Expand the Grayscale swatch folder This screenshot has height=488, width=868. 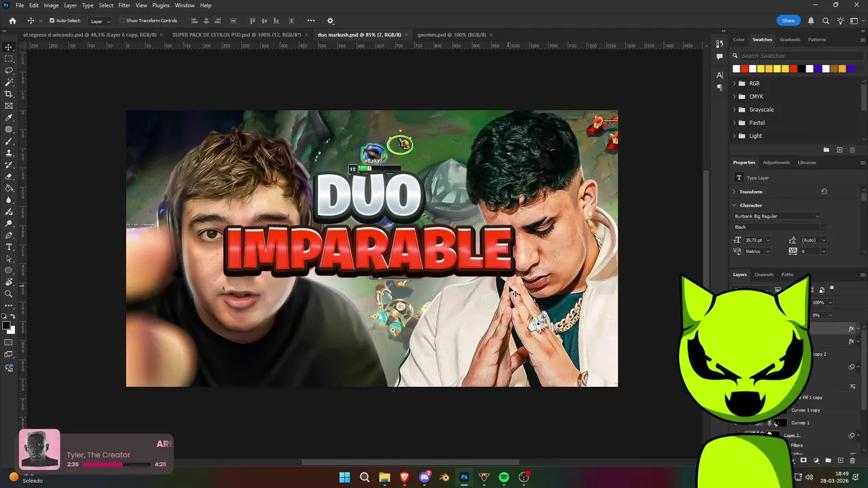point(734,110)
